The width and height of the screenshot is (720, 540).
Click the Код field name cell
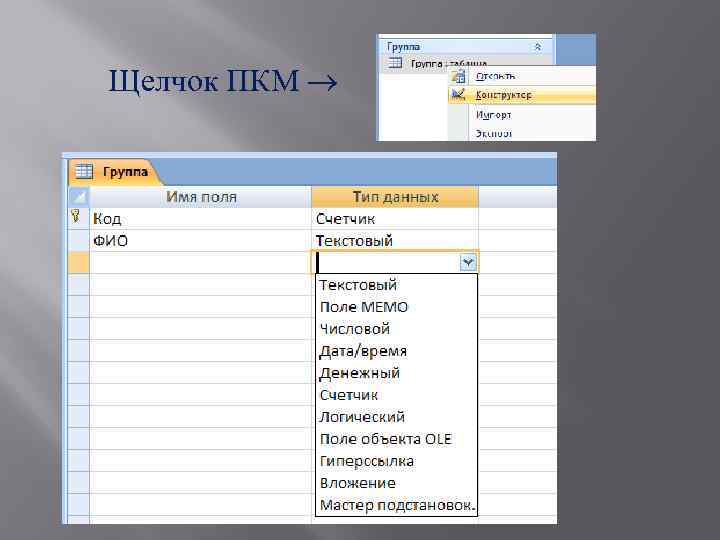point(200,219)
